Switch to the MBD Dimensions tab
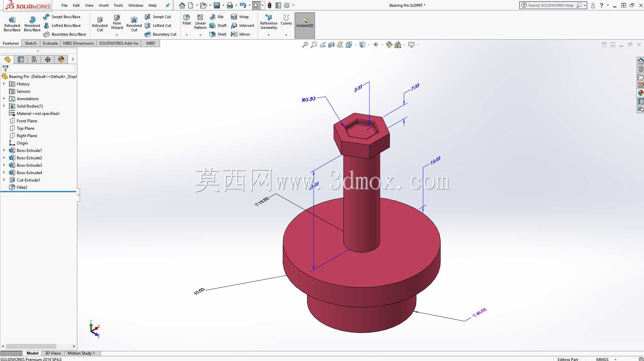This screenshot has width=644, height=361. 78,43
